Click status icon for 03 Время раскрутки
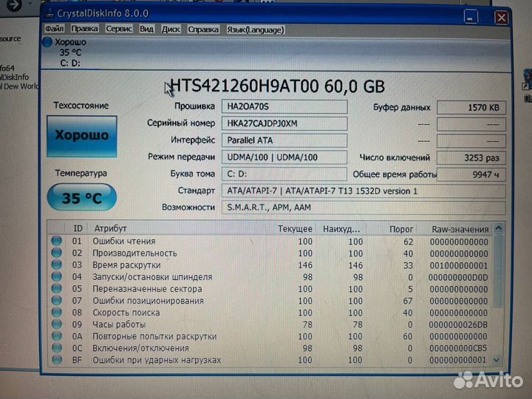 57,265
